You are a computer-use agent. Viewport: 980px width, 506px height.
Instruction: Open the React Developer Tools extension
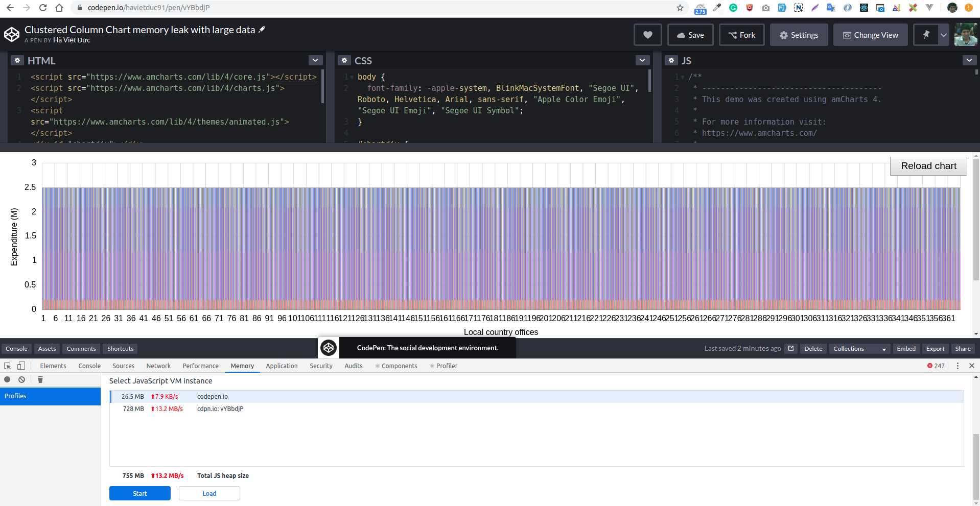tap(864, 8)
